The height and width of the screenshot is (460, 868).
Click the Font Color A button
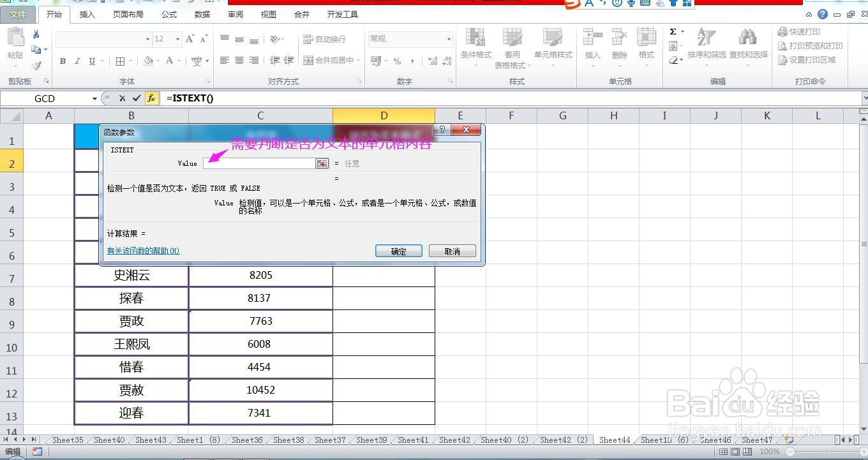(169, 61)
